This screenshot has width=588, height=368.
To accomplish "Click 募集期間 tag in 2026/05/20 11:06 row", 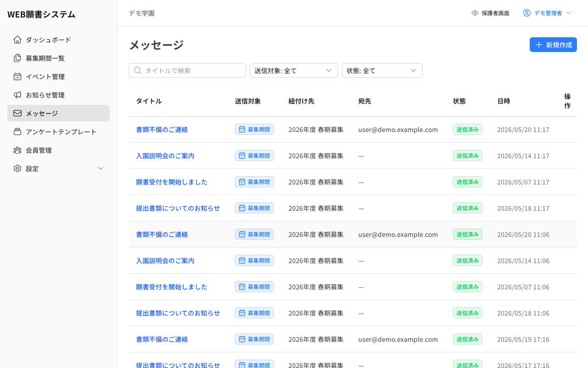I will (254, 234).
